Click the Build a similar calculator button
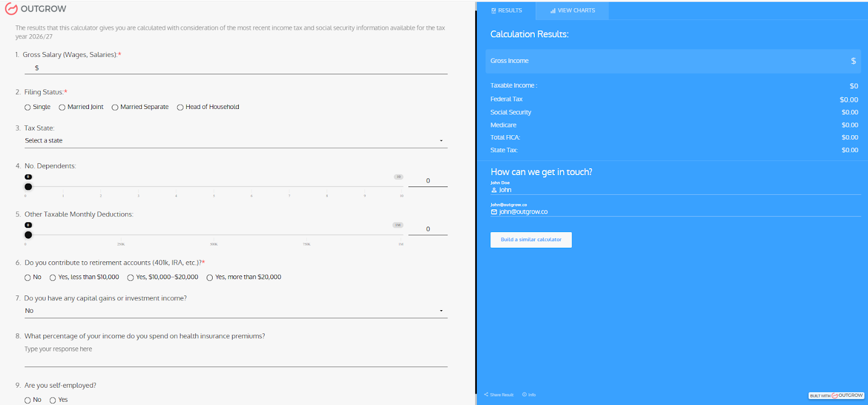868x405 pixels. pyautogui.click(x=531, y=240)
